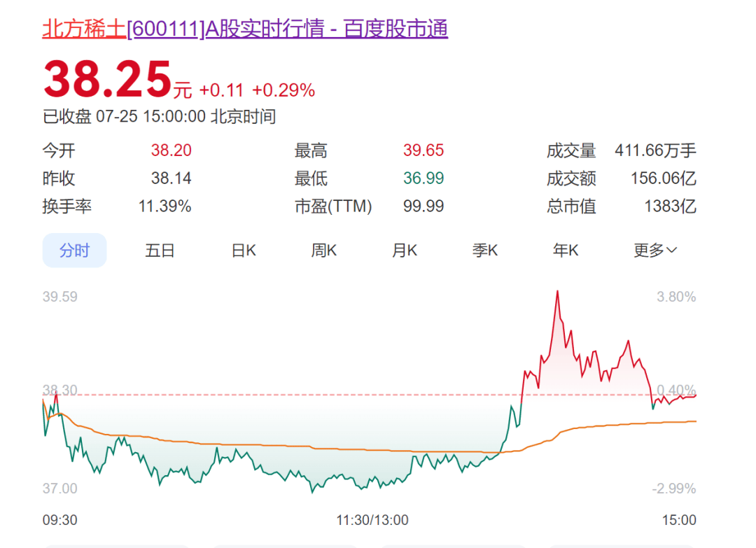Open the 周K chart view

[324, 250]
